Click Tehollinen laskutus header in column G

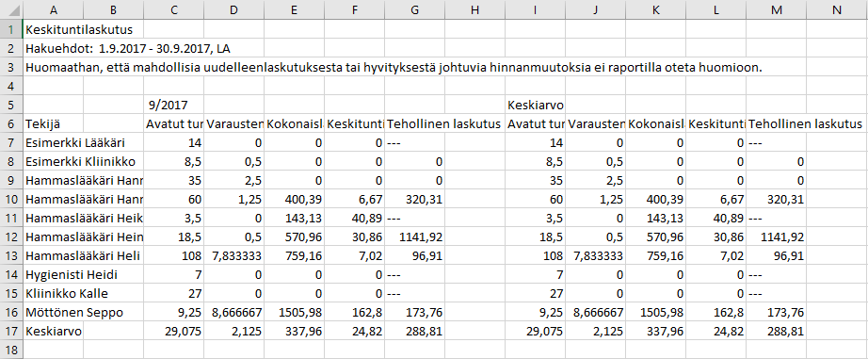(x=445, y=123)
